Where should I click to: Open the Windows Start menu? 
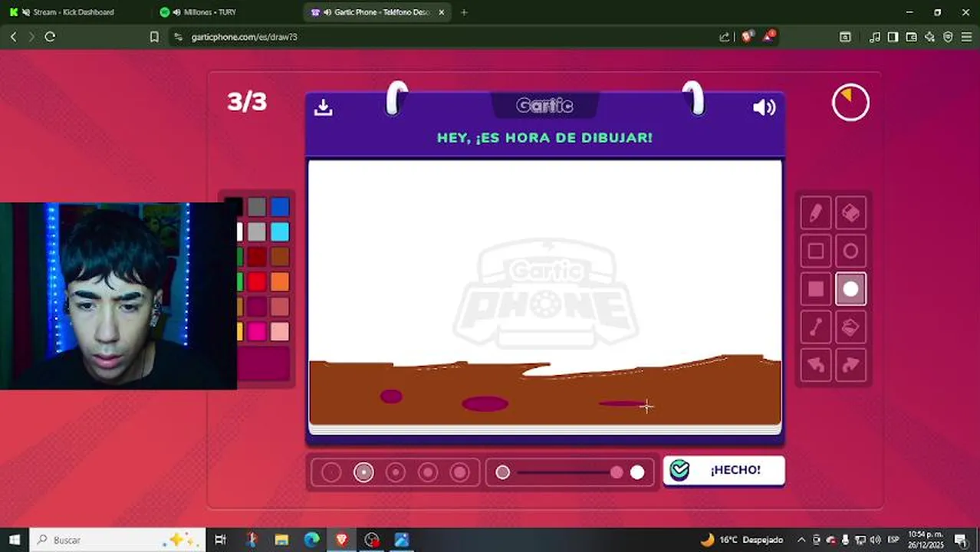click(x=14, y=540)
